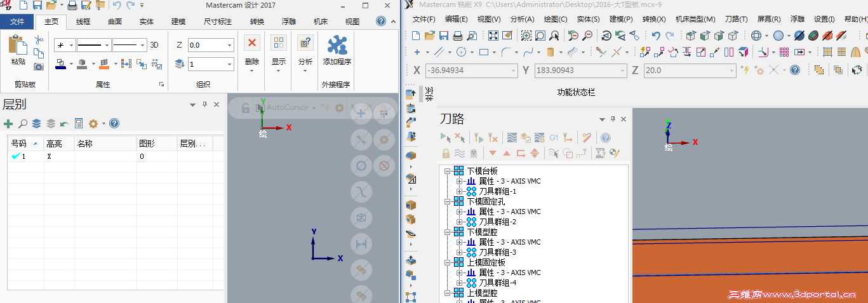Image resolution: width=868 pixels, height=303 pixels.
Task: Open 机床类型(M) menu in Mastercam X9
Action: (695, 19)
